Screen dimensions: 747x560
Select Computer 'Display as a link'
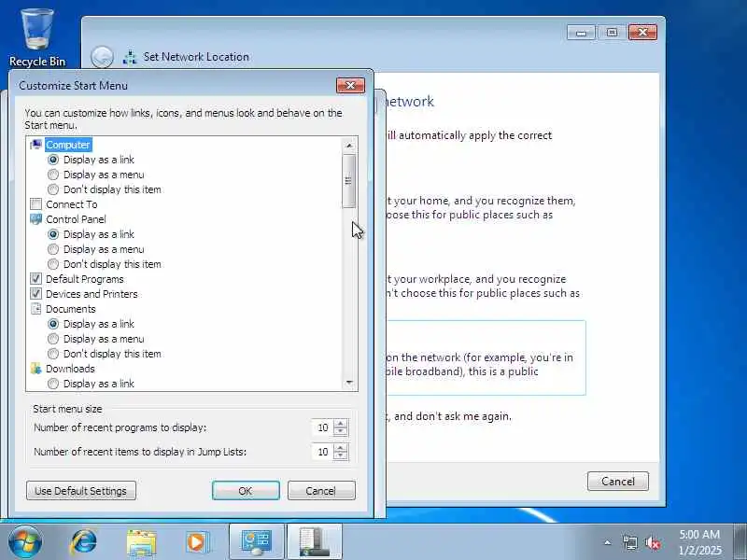(53, 160)
